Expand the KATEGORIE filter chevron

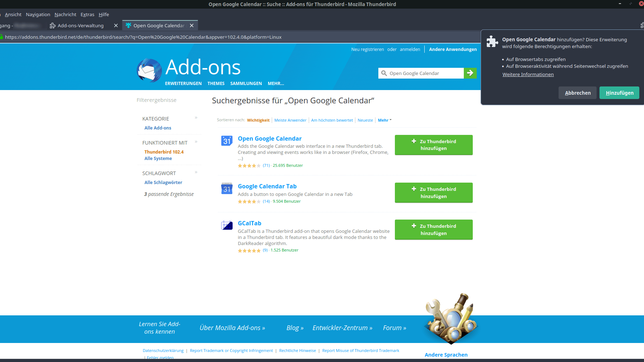pyautogui.click(x=196, y=118)
